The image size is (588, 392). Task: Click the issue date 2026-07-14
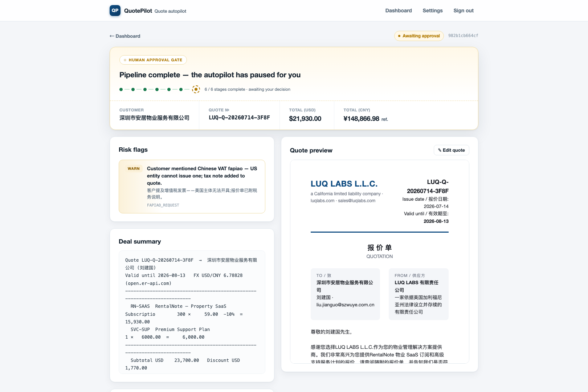[x=436, y=207]
